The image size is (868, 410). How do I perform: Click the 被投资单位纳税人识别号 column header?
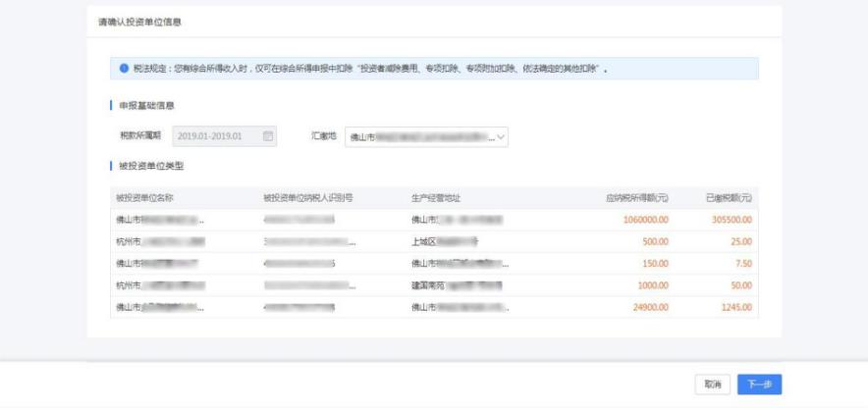click(x=307, y=198)
